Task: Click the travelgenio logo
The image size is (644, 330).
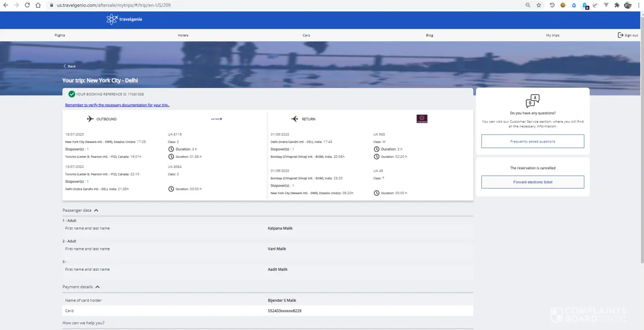Action: pyautogui.click(x=124, y=19)
